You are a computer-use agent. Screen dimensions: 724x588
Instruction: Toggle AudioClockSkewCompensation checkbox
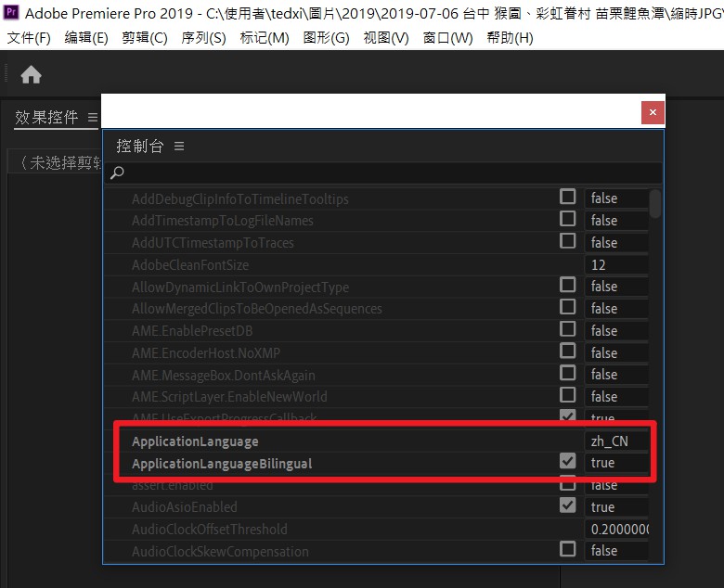point(567,549)
